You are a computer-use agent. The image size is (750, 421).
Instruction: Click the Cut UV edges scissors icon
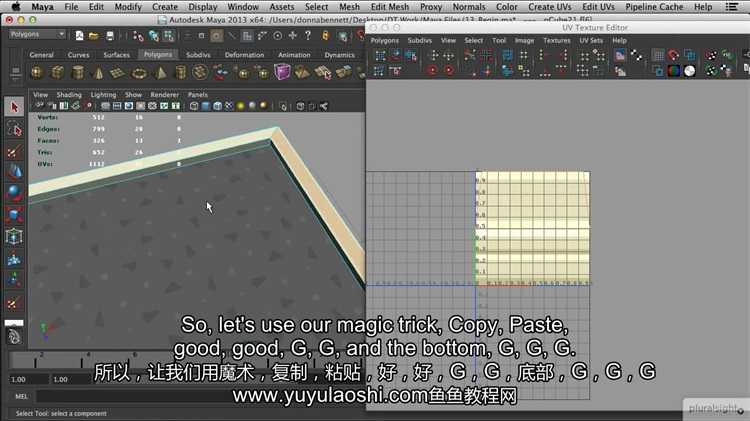tap(470, 55)
